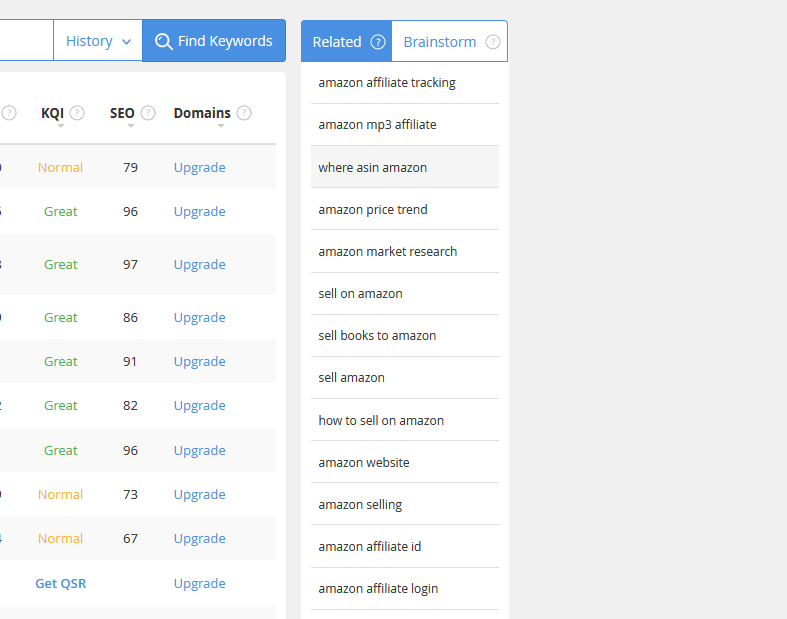Click the help icon on Related tab

pos(378,42)
